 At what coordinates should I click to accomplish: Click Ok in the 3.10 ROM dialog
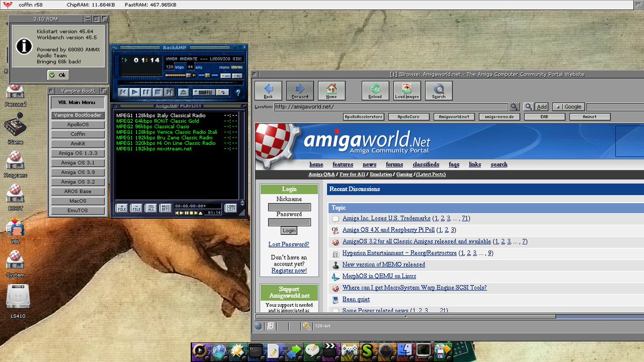click(x=58, y=75)
